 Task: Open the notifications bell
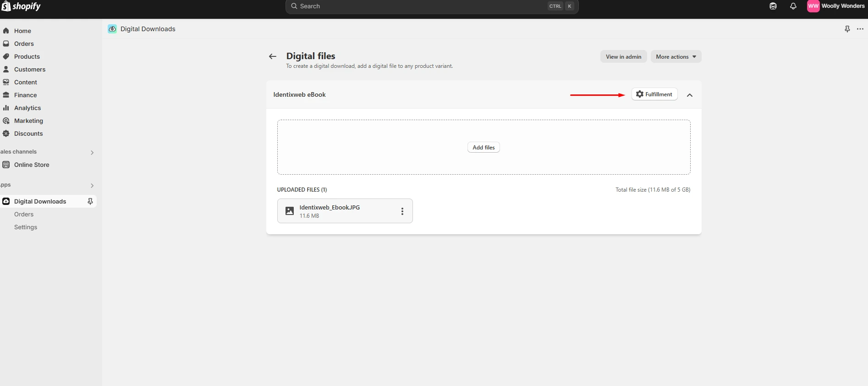coord(793,6)
